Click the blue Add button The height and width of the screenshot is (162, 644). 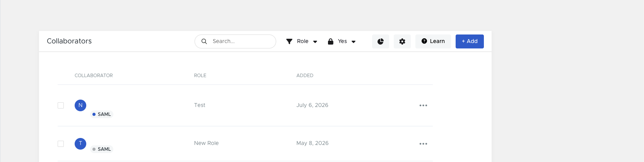click(x=470, y=41)
